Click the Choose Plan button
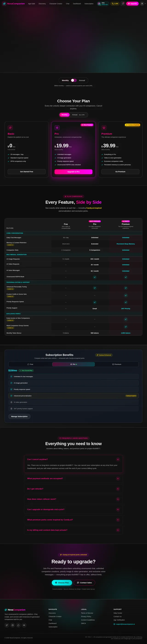This screenshot has width=147, height=644. [x=62, y=583]
